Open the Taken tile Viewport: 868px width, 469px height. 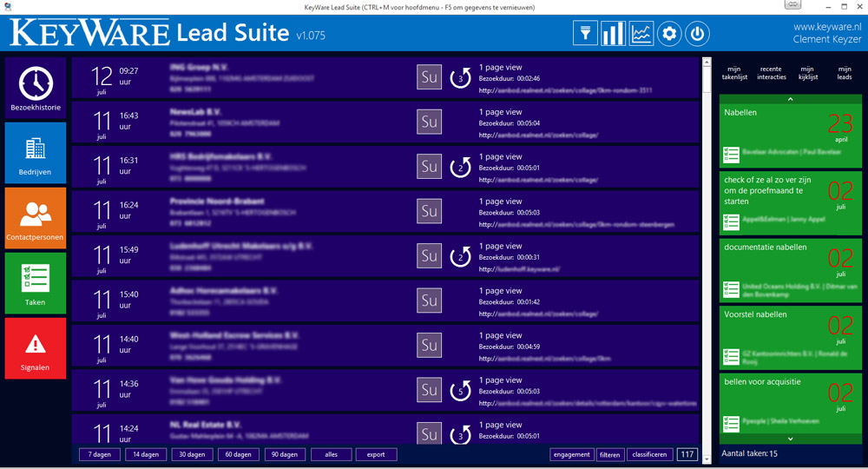pos(36,283)
